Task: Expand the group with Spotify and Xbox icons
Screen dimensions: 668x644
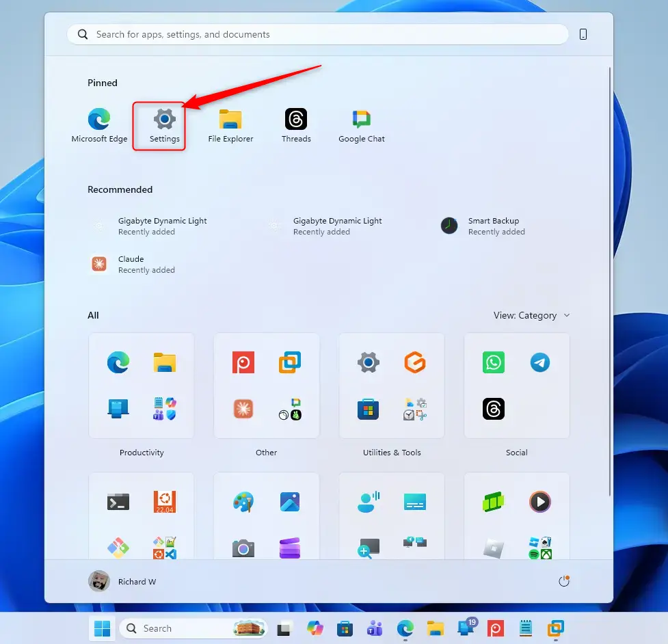Action: click(x=539, y=548)
